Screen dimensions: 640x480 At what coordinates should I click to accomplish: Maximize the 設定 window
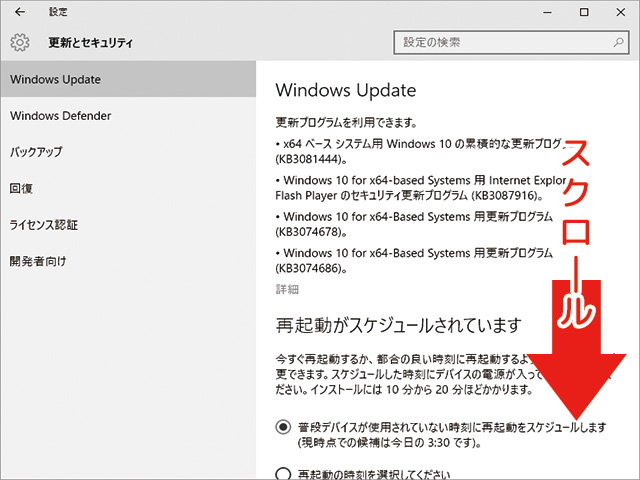click(584, 12)
